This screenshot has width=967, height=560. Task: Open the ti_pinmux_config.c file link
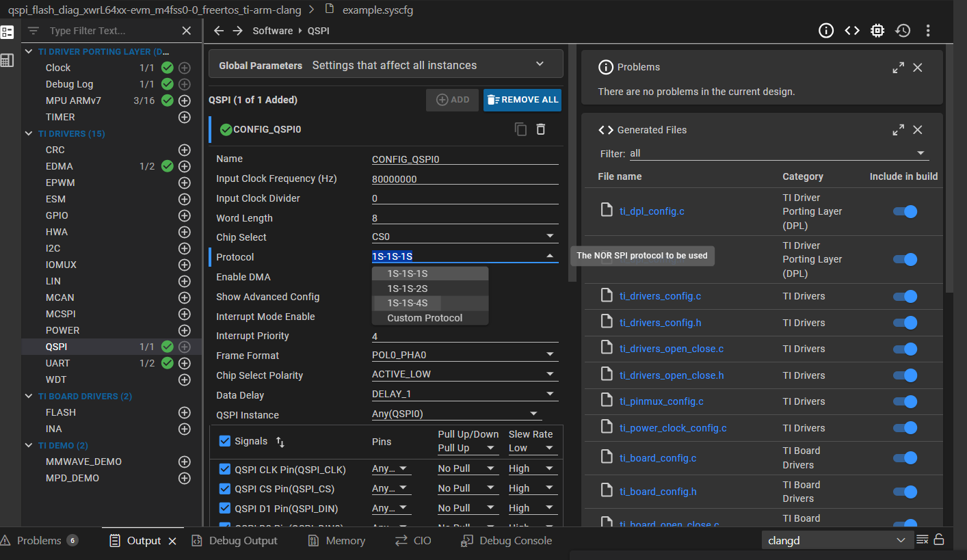point(661,401)
